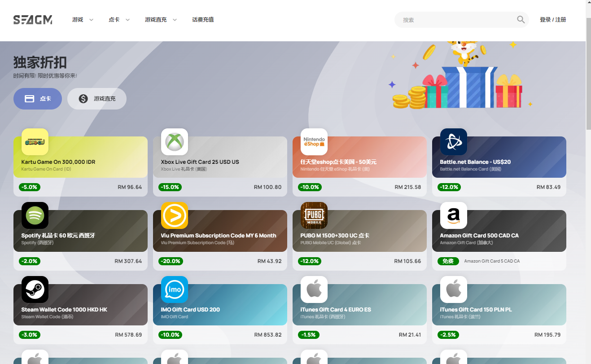591x364 pixels.
Task: Click price RM 853.82
Action: click(268, 335)
